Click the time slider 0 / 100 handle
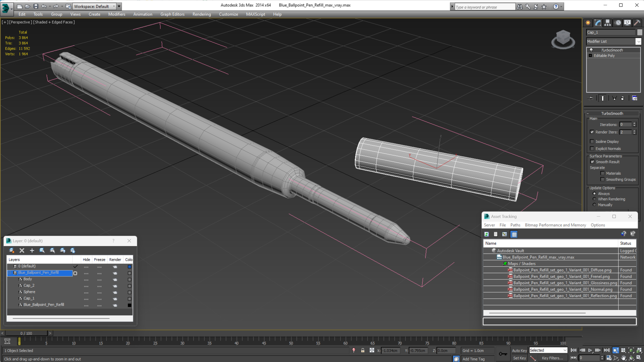644x362 pixels. click(26, 333)
